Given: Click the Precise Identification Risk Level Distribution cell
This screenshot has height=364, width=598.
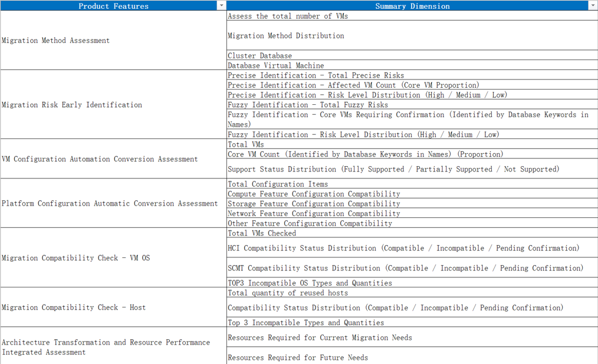Looking at the screenshot, I should click(x=412, y=95).
